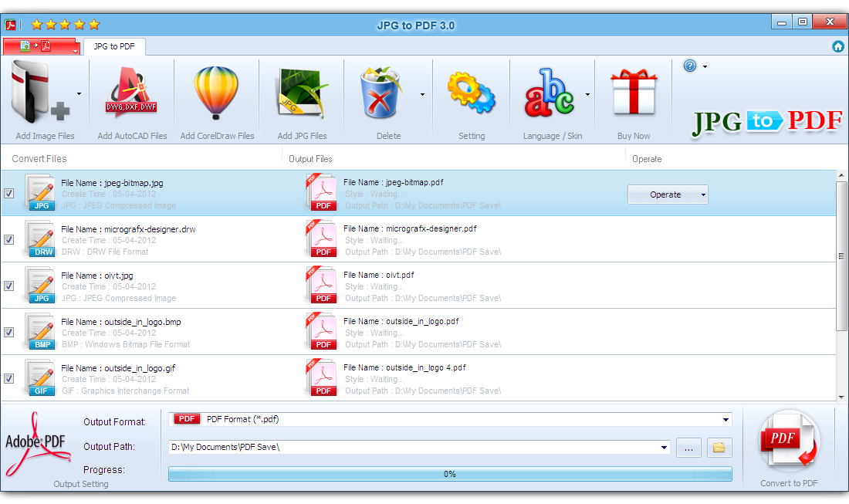Screen dimensions: 849x504
Task: Uncheck micrografx-designer.drw file checkbox
Action: coord(8,240)
